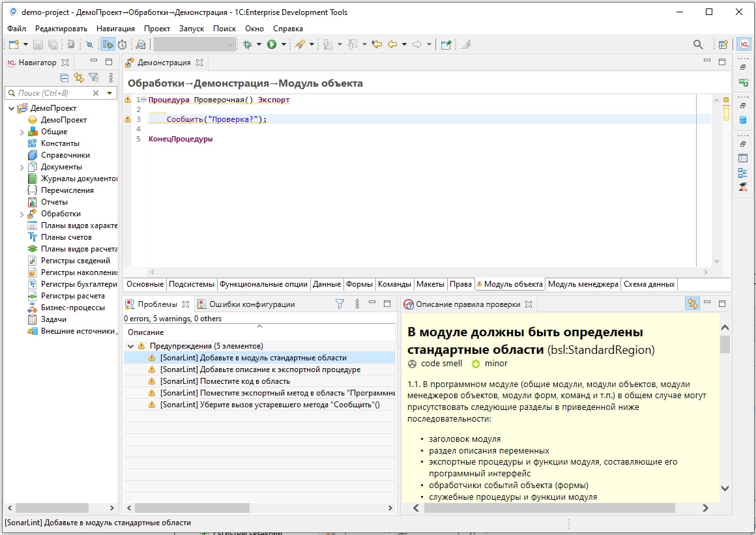Viewport: 756px width, 535px height.
Task: Click the Open Perspective icon
Action: click(x=723, y=44)
